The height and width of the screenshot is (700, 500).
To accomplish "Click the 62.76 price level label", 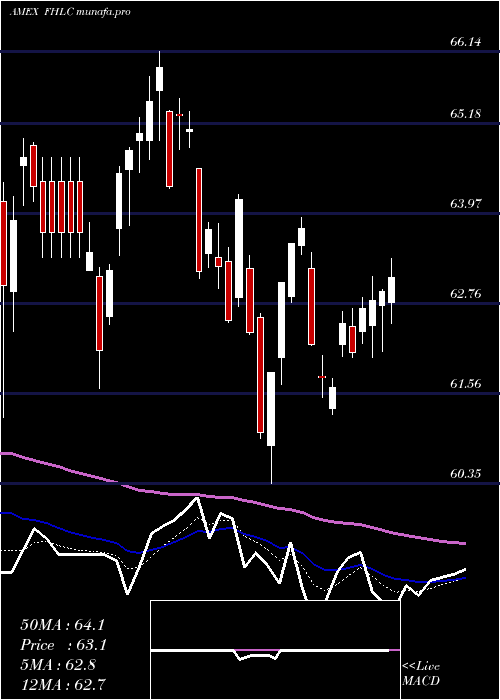I will [x=466, y=293].
